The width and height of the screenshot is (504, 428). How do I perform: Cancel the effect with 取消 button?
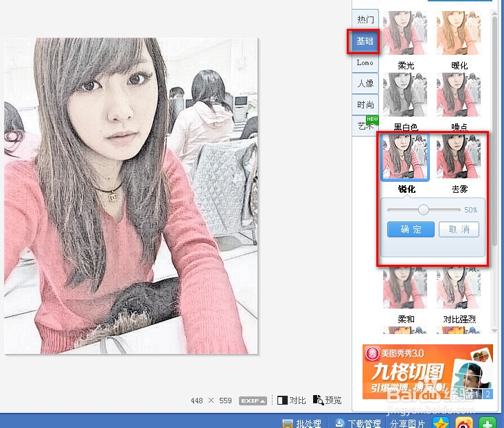click(459, 229)
